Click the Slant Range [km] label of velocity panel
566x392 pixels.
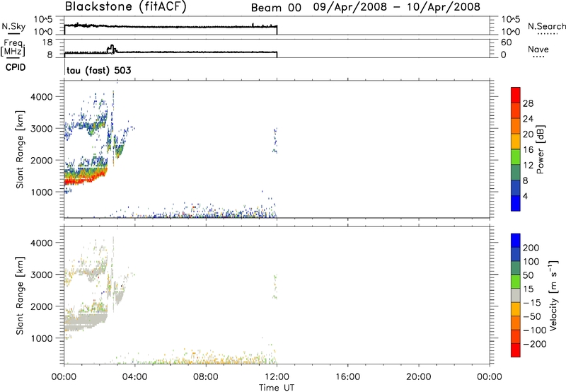[x=20, y=296]
